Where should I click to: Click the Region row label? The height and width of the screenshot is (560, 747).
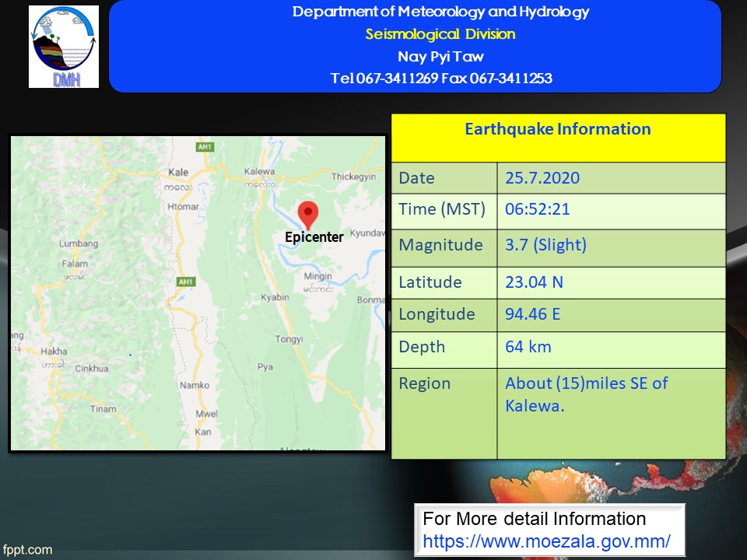tap(425, 383)
